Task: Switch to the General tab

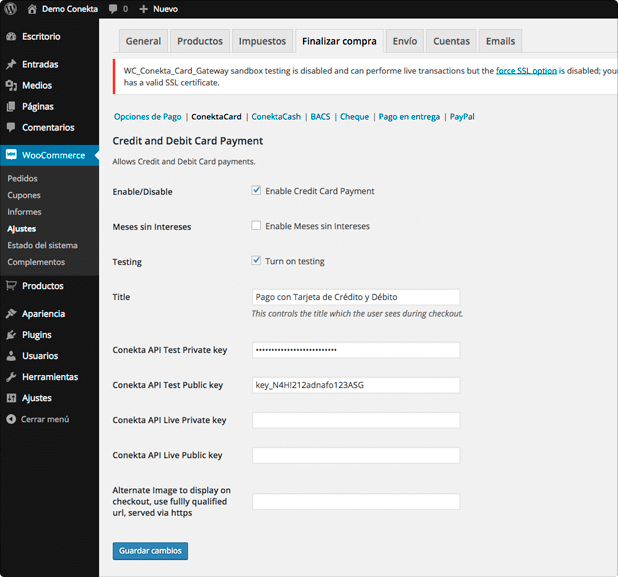Action: (143, 41)
